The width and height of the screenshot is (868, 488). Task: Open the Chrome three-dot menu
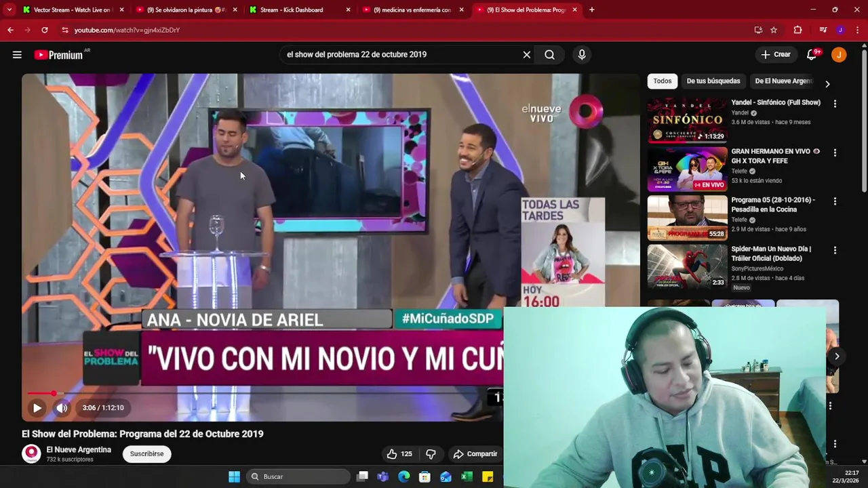[857, 30]
